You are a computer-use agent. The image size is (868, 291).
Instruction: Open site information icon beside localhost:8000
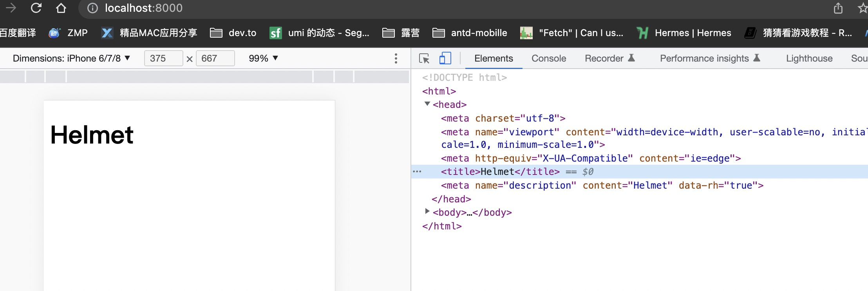click(x=92, y=8)
